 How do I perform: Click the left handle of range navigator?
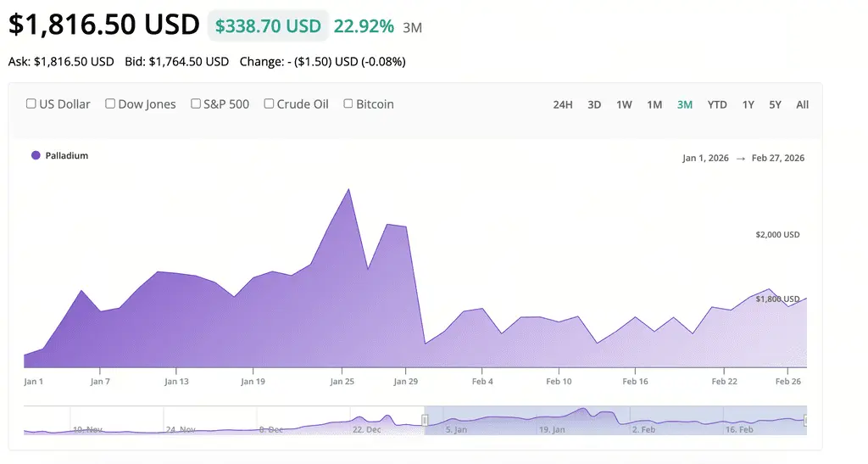(425, 420)
